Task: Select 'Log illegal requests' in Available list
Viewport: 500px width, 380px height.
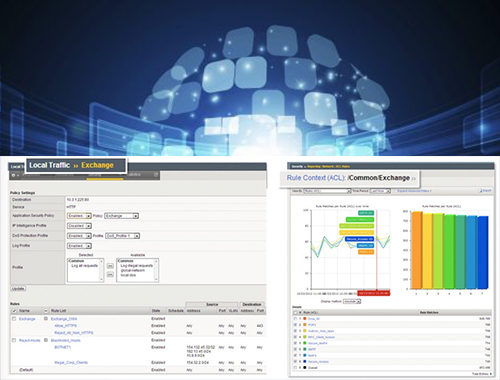Action: click(136, 266)
